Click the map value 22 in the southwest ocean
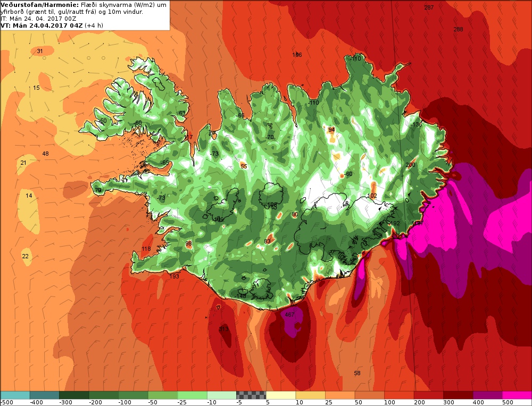The image size is (532, 406). tap(26, 256)
